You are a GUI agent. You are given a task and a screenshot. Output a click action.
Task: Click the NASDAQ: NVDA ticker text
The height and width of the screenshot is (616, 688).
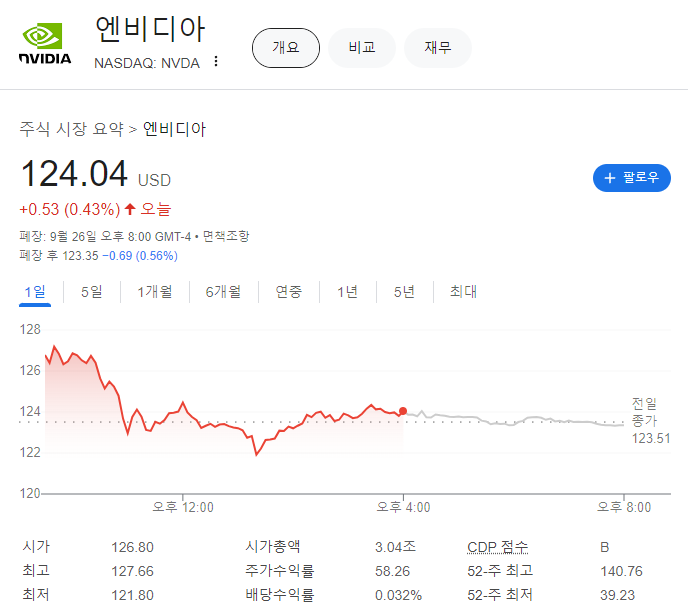147,63
